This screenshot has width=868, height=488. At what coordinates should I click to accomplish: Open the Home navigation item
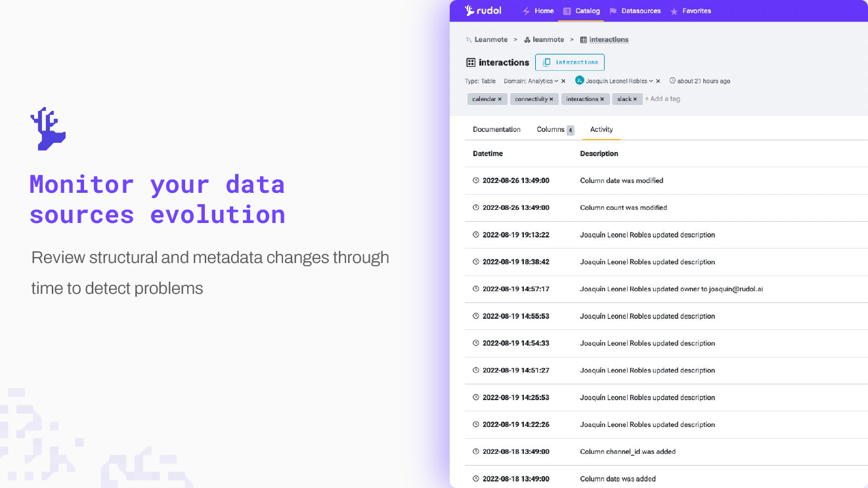coord(538,10)
